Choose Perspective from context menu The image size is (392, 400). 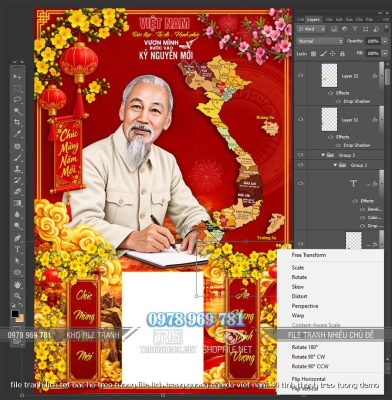coord(305,306)
